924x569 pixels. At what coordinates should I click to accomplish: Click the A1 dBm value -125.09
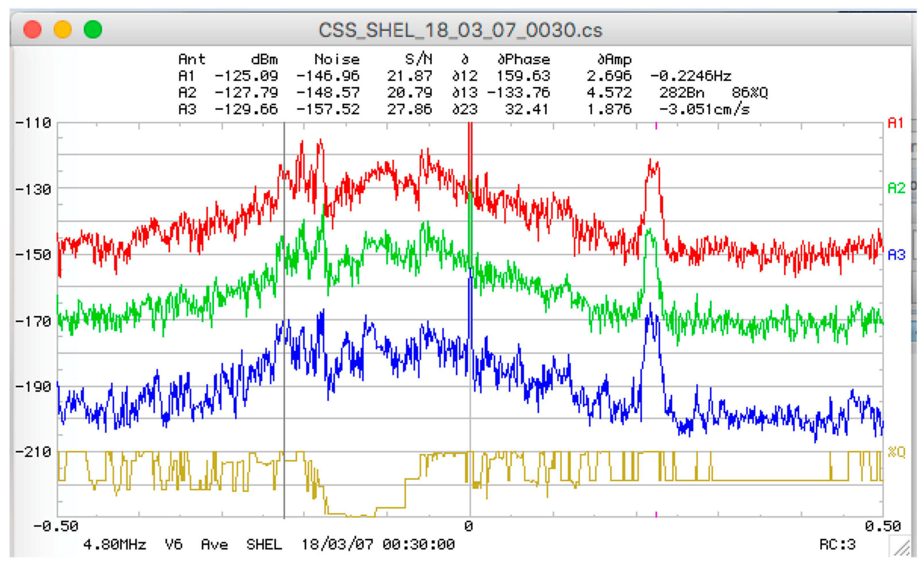[246, 76]
